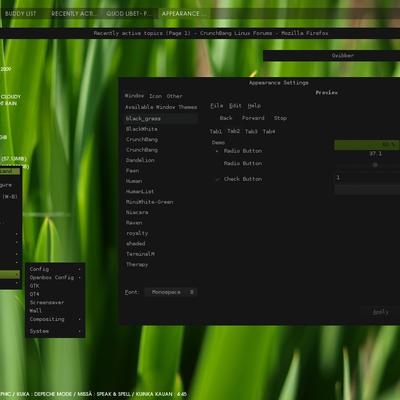Click the preview slider handle below 37.1
Image resolution: width=400 pixels, height=400 pixels.
[375, 165]
